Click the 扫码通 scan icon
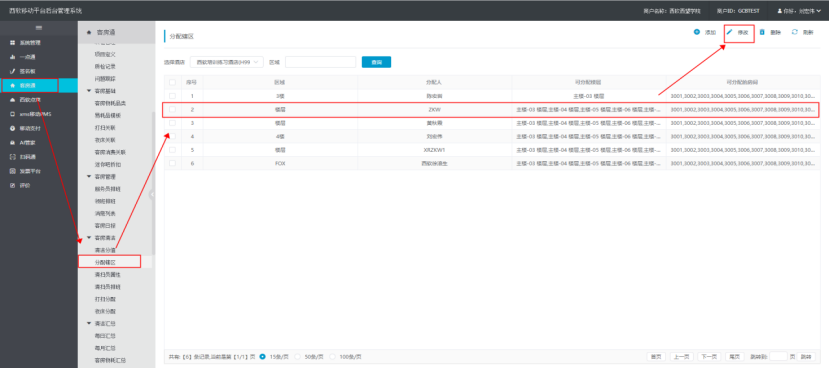830x368 pixels. [x=13, y=157]
